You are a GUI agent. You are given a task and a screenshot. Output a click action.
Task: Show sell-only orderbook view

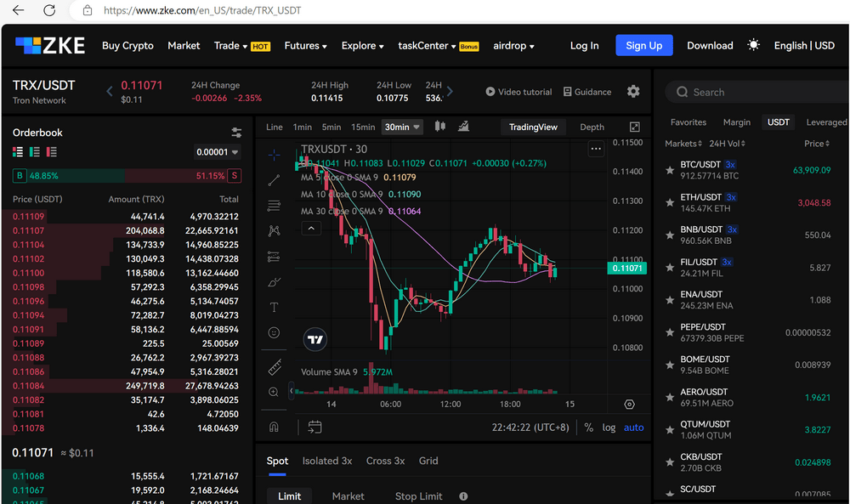[52, 152]
